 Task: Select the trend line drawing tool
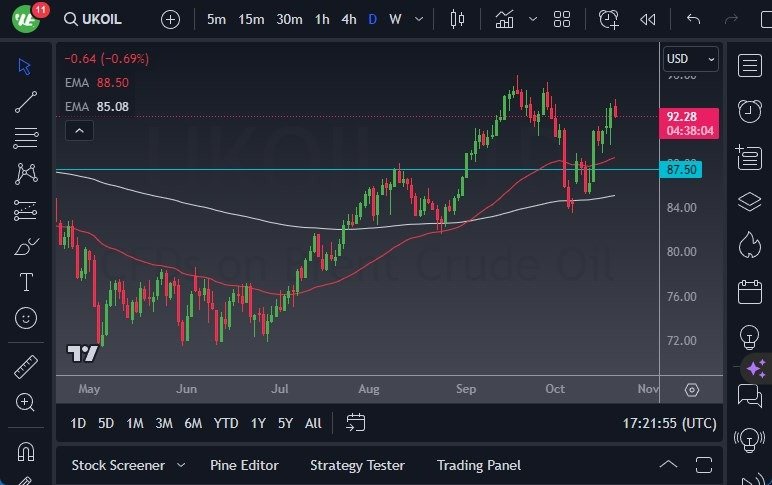tap(26, 101)
